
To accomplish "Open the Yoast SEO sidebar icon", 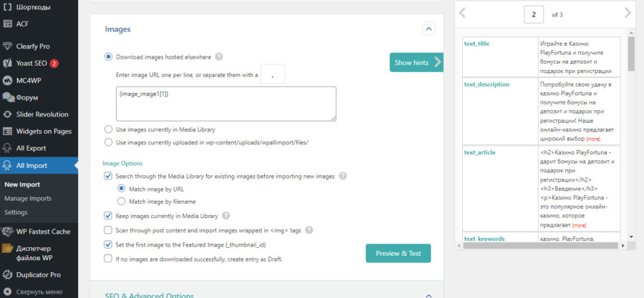I will 7,64.
